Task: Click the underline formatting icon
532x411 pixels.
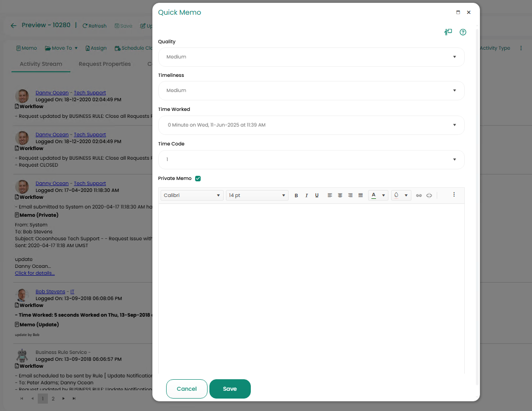Action: pyautogui.click(x=317, y=196)
